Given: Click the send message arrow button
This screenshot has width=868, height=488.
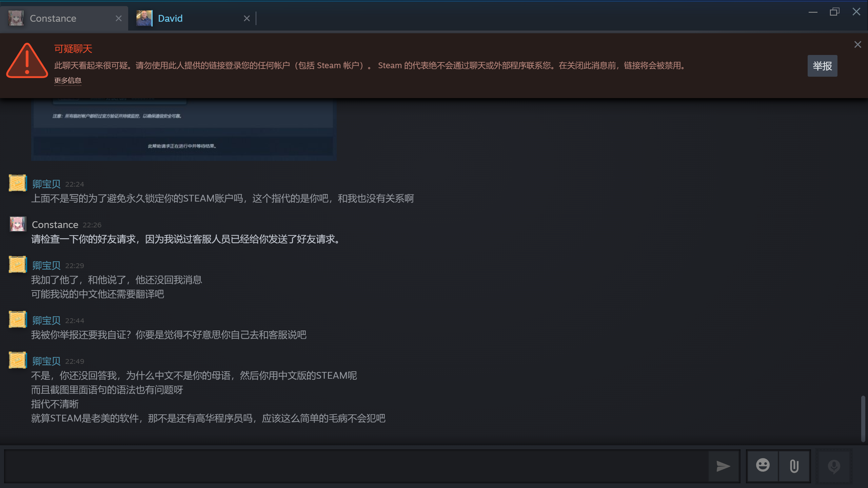Looking at the screenshot, I should (x=723, y=466).
